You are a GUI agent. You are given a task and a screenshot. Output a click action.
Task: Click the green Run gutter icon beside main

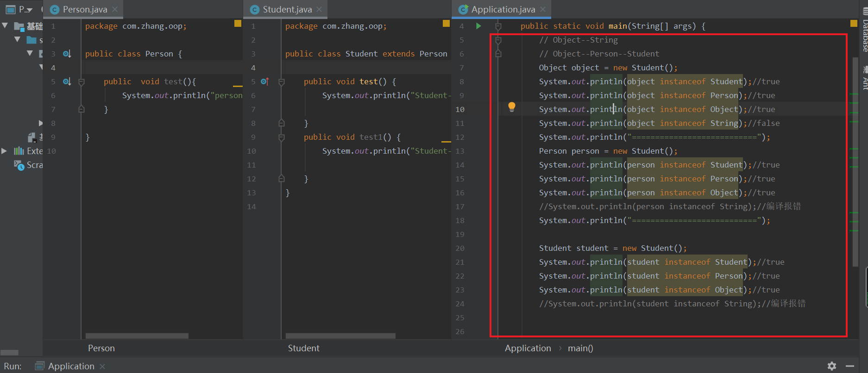coord(478,26)
